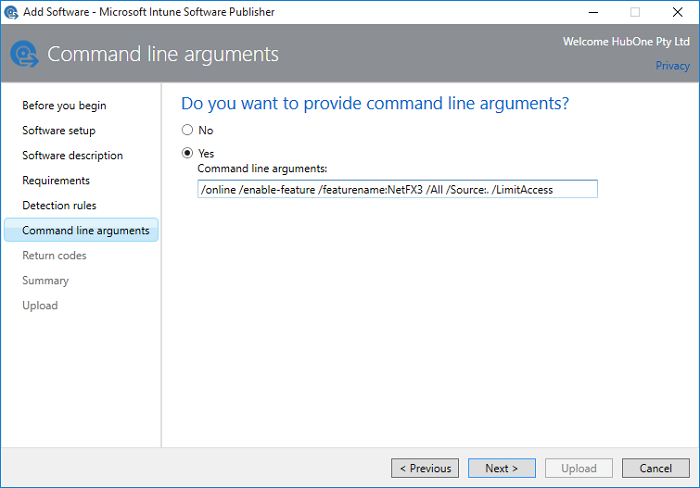Open the Software setup step
Screen dimensions: 700x488
[58, 130]
